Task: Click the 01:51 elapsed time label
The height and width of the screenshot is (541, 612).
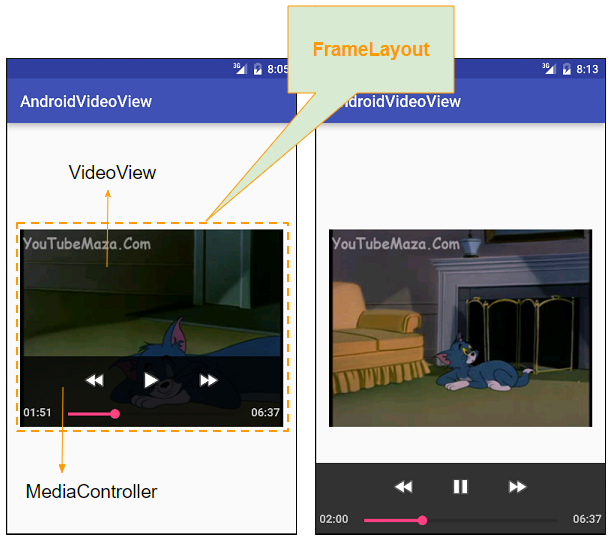Action: coord(37,412)
